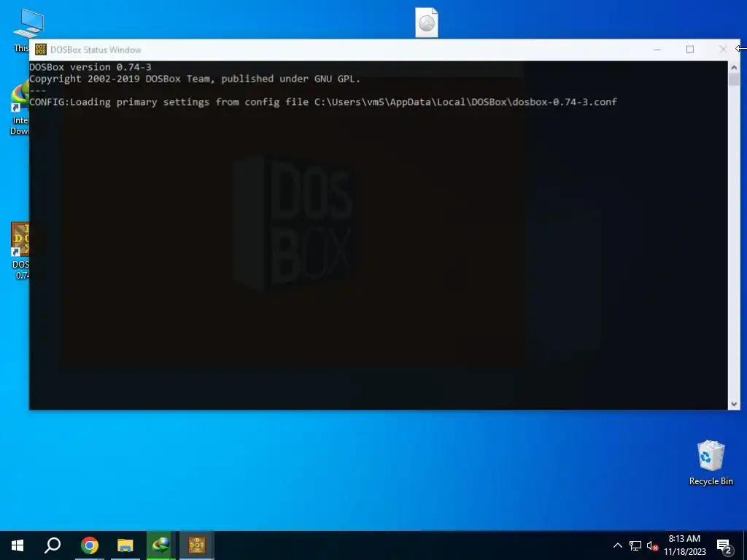Screen dimensions: 747x560
Task: Open the clock showing 8:13 AM
Action: [x=684, y=545]
